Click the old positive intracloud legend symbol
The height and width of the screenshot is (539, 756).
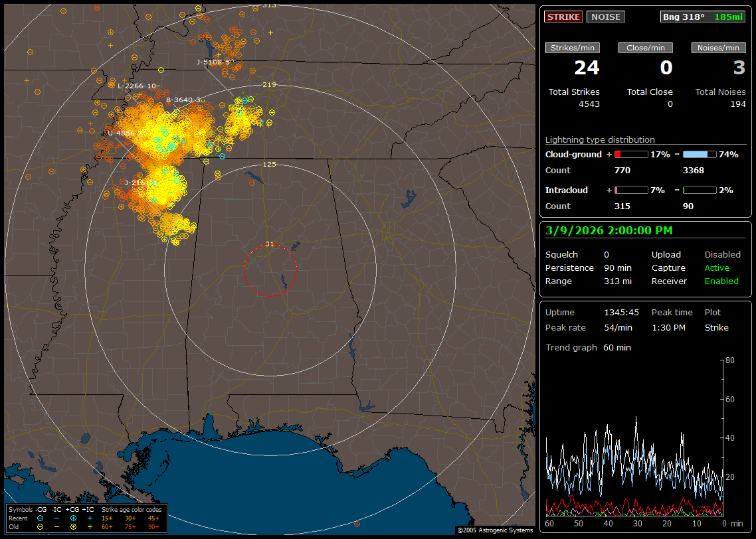click(90, 526)
